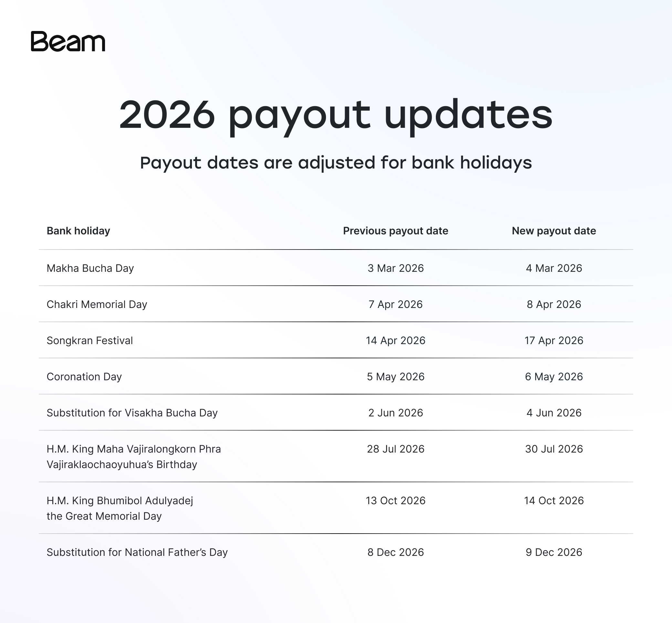Click the Previous payout date column header
The image size is (672, 623).
click(x=395, y=231)
